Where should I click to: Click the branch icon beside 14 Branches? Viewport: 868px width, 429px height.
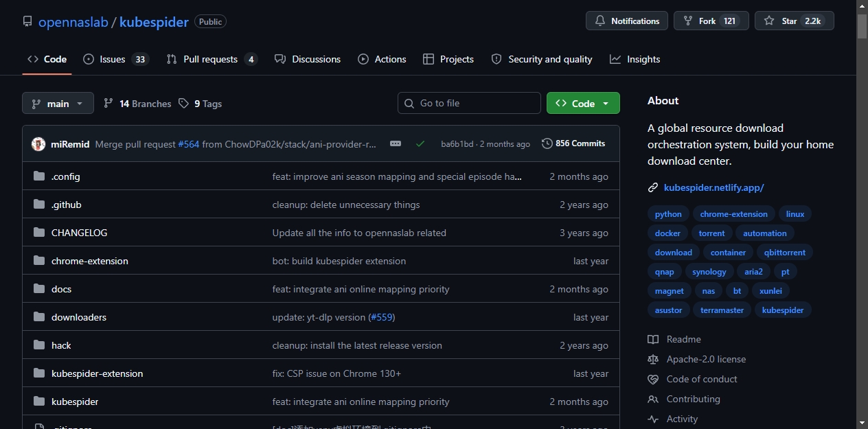108,103
